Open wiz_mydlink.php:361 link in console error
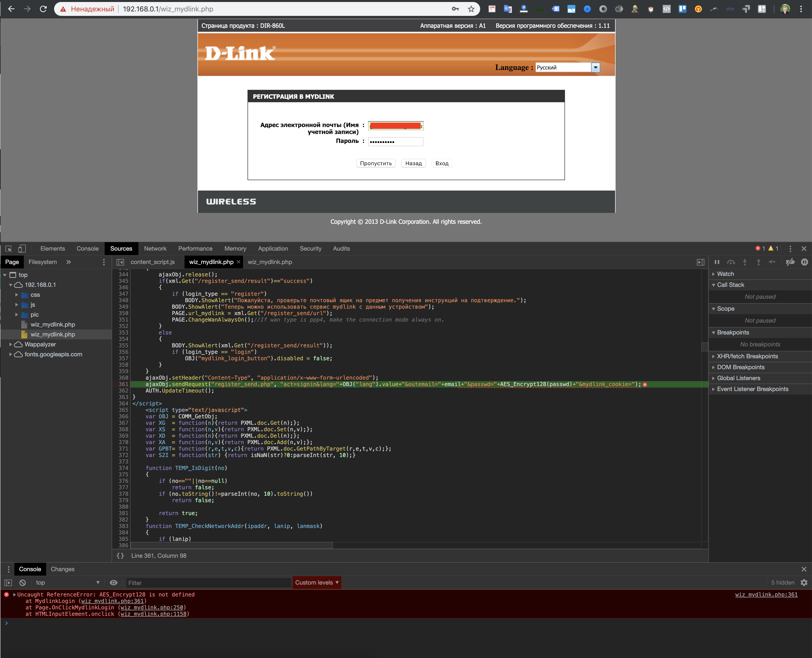The image size is (812, 658). click(766, 594)
